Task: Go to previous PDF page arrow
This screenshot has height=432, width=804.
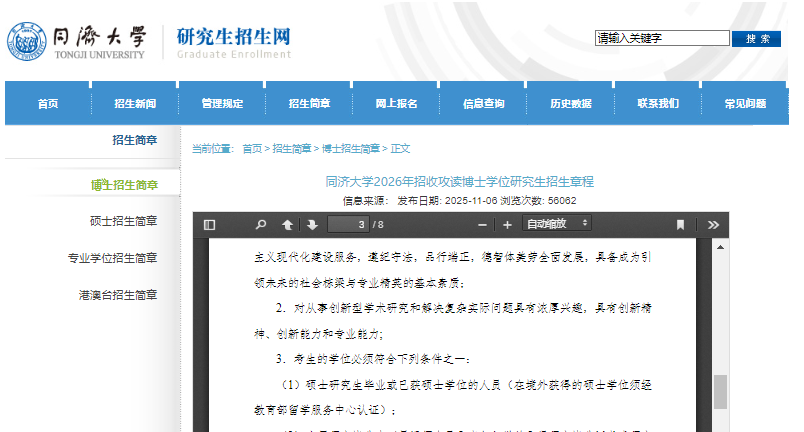Action: [x=288, y=225]
